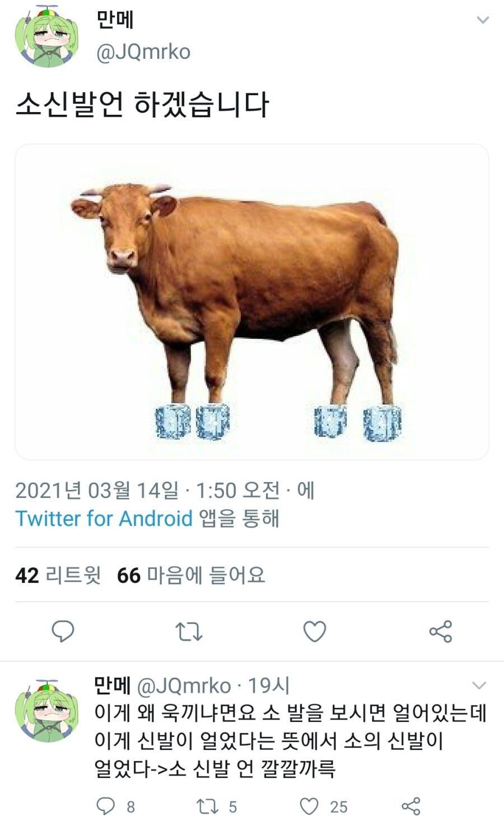The width and height of the screenshot is (504, 826).
Task: Like the main tweet with heart
Action: point(315,632)
